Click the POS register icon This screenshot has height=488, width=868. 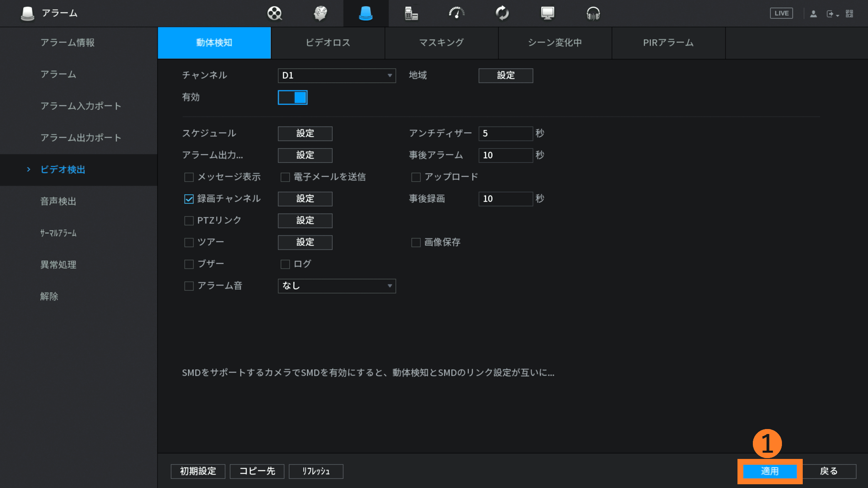coord(411,13)
